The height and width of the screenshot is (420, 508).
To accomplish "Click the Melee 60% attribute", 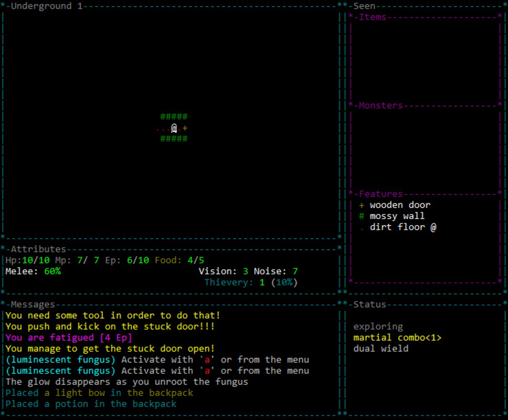I will tap(33, 271).
